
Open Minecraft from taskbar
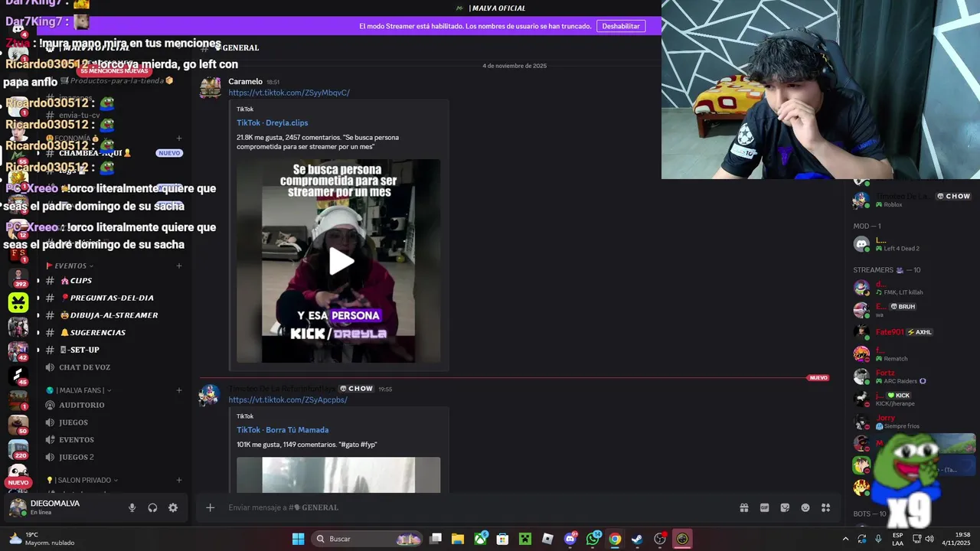click(524, 539)
